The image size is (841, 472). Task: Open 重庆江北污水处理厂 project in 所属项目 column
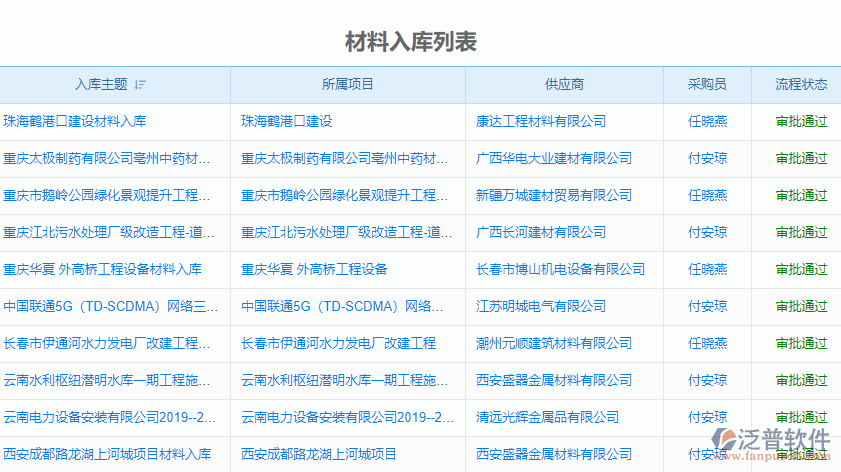click(346, 233)
